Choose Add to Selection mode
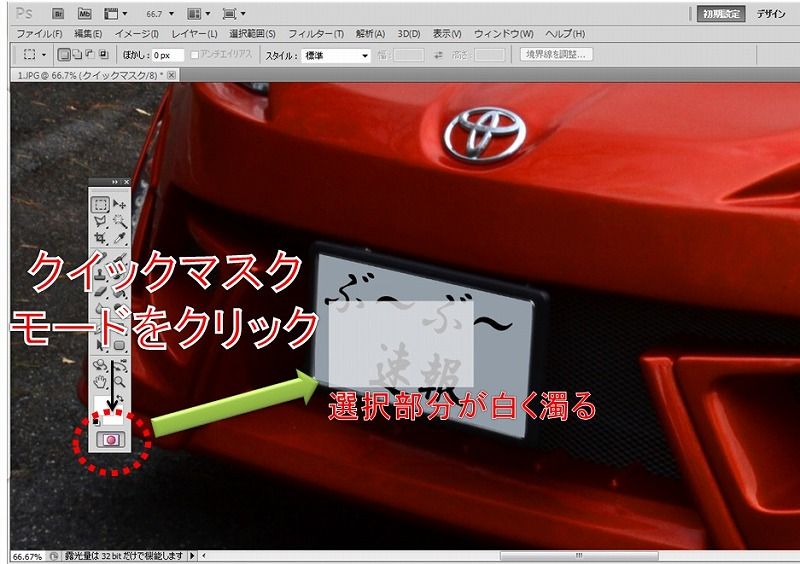 [77, 55]
